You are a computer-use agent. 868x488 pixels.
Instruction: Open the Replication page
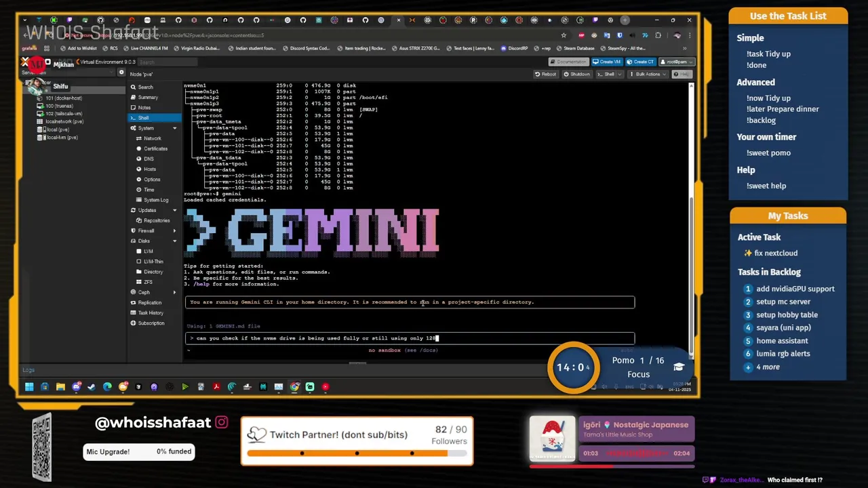pyautogui.click(x=150, y=302)
